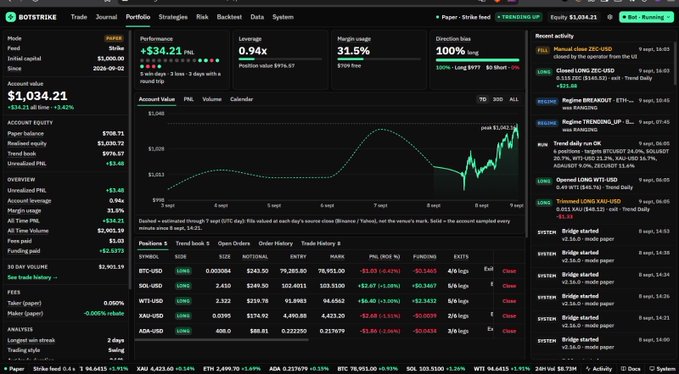Click the Equity $1,034.21 readout
The image size is (679, 374).
tap(574, 17)
